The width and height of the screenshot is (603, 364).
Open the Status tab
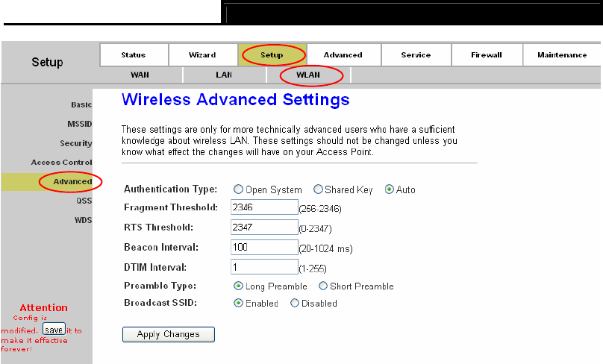coord(134,55)
